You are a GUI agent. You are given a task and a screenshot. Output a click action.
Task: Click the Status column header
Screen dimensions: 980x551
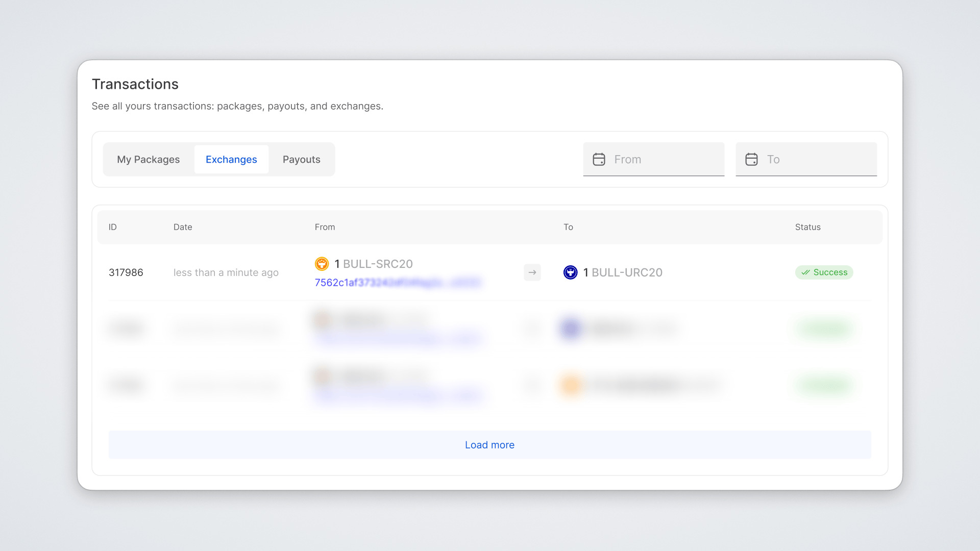[x=807, y=227]
